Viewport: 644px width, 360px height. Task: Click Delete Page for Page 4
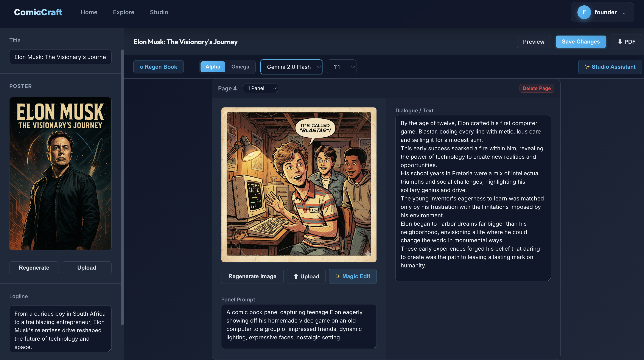point(537,88)
